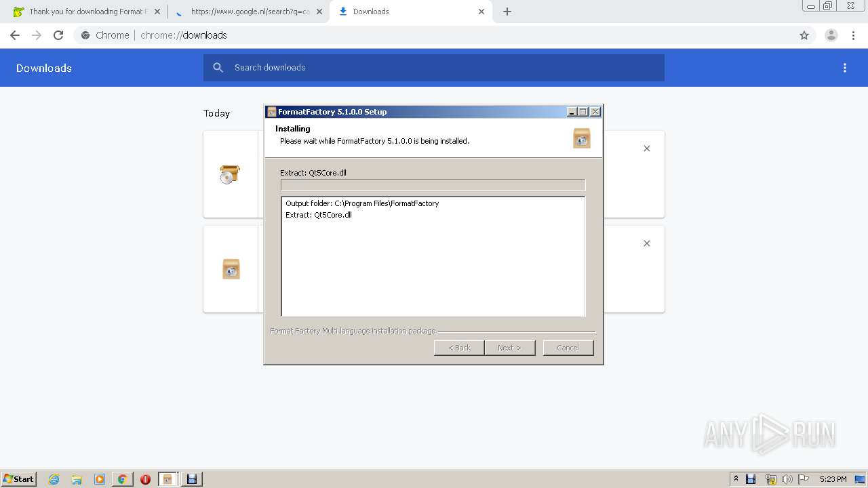Switch to Chrome in the taskbar
This screenshot has width=868, height=488.
[122, 479]
